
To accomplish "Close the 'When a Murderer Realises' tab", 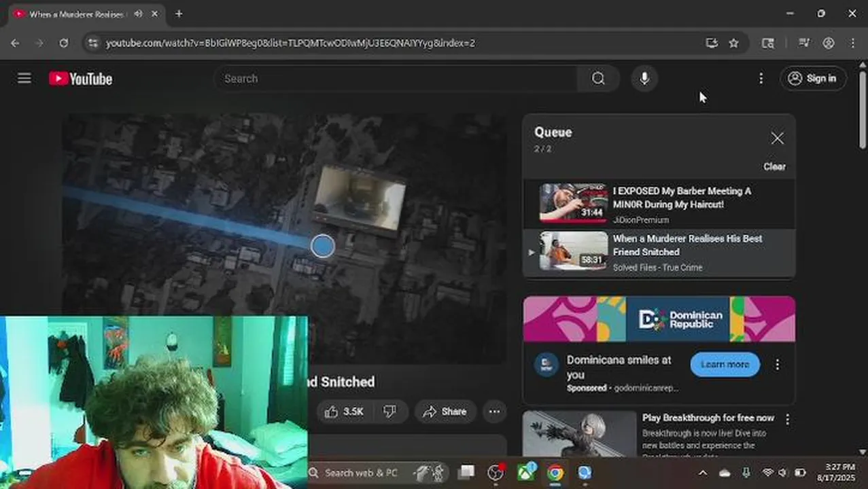I will pyautogui.click(x=155, y=14).
